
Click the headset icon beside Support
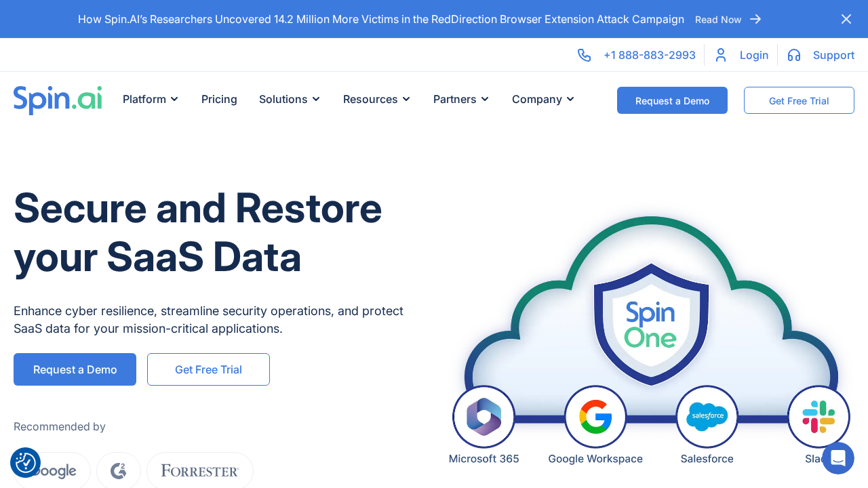(x=793, y=55)
